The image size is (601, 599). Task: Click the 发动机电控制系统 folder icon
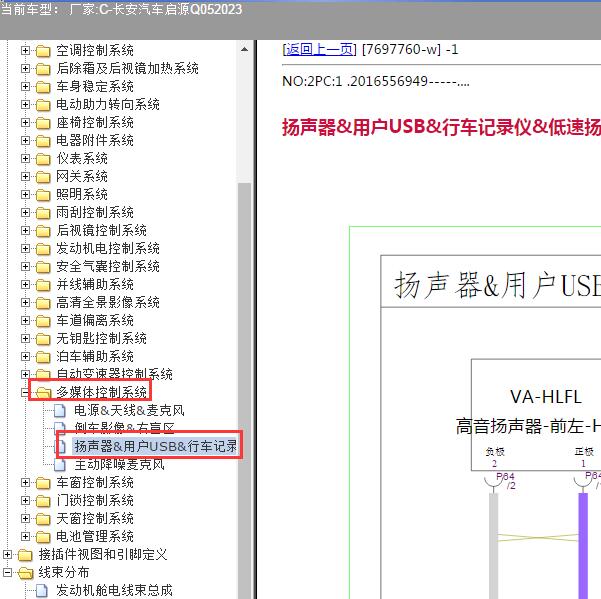43,249
